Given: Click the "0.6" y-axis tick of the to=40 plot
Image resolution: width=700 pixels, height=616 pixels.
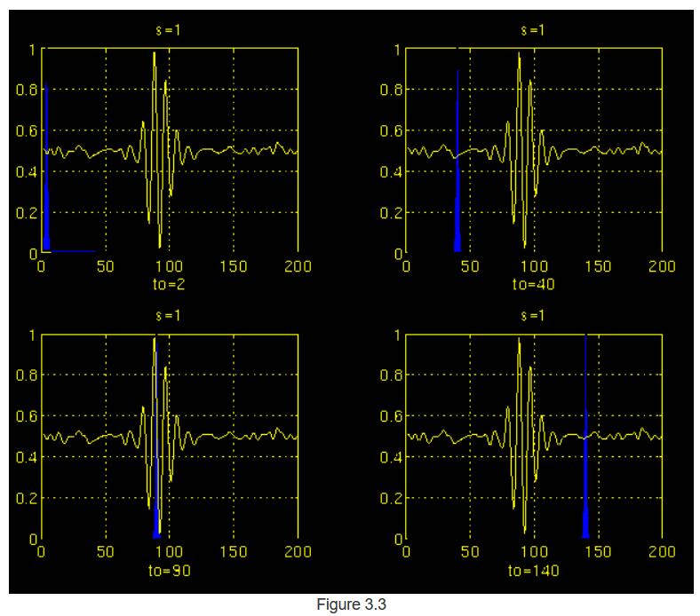Looking at the screenshot, I should tap(391, 130).
